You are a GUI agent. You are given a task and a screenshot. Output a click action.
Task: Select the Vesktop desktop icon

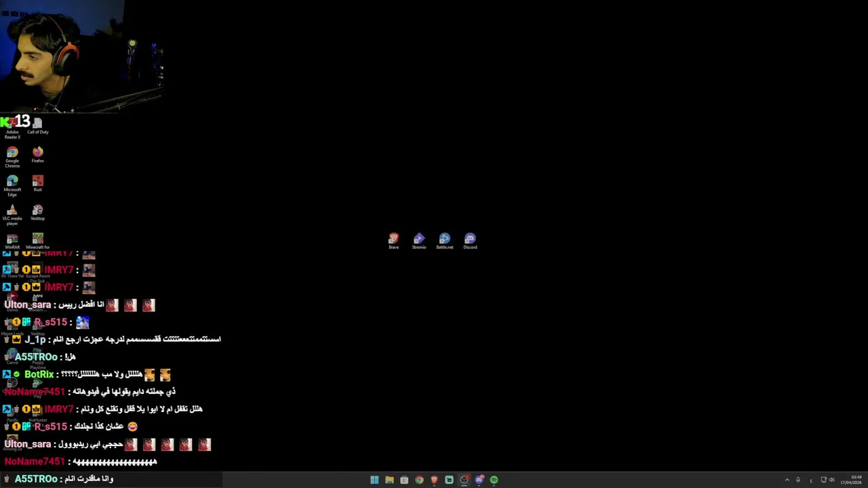38,213
